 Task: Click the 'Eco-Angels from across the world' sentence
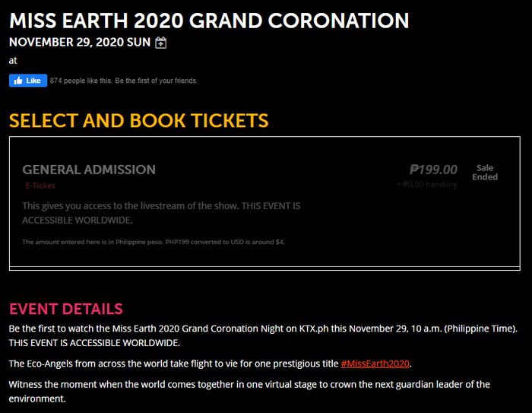(x=174, y=363)
